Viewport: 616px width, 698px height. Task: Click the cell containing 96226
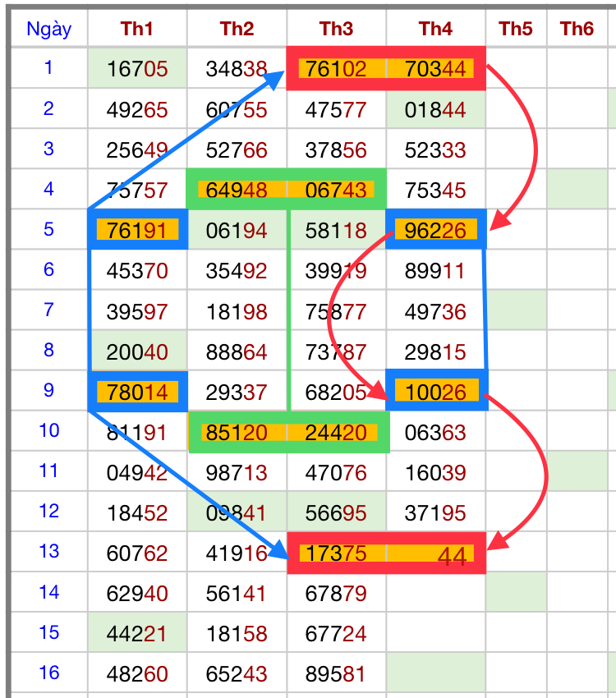(x=435, y=230)
